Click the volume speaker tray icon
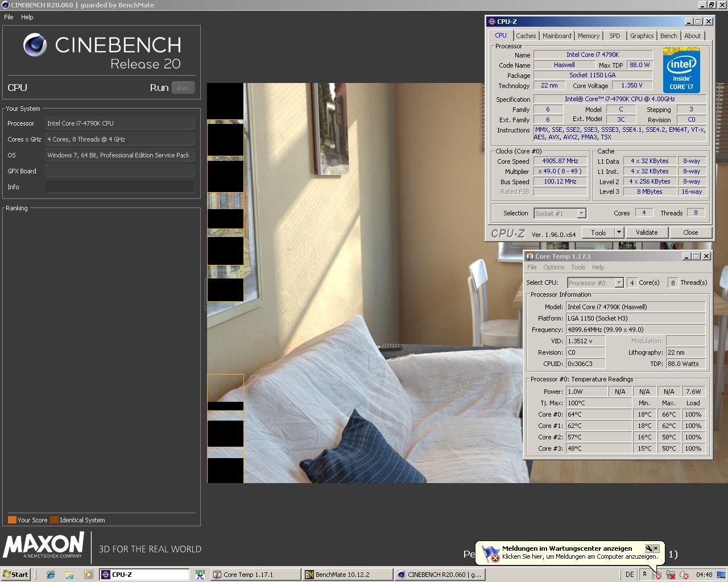 tap(684, 575)
